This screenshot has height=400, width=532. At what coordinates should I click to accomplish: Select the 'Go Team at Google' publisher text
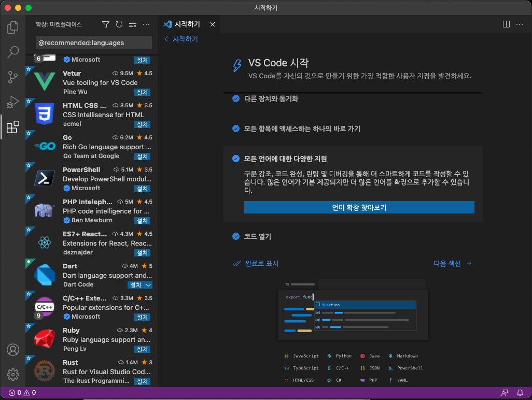tap(91, 156)
